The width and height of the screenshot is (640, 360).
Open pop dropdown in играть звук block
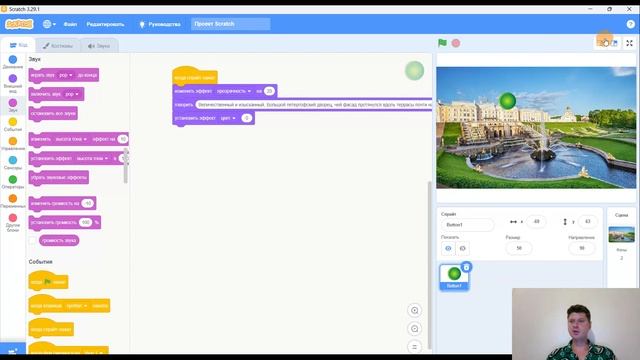pyautogui.click(x=65, y=75)
